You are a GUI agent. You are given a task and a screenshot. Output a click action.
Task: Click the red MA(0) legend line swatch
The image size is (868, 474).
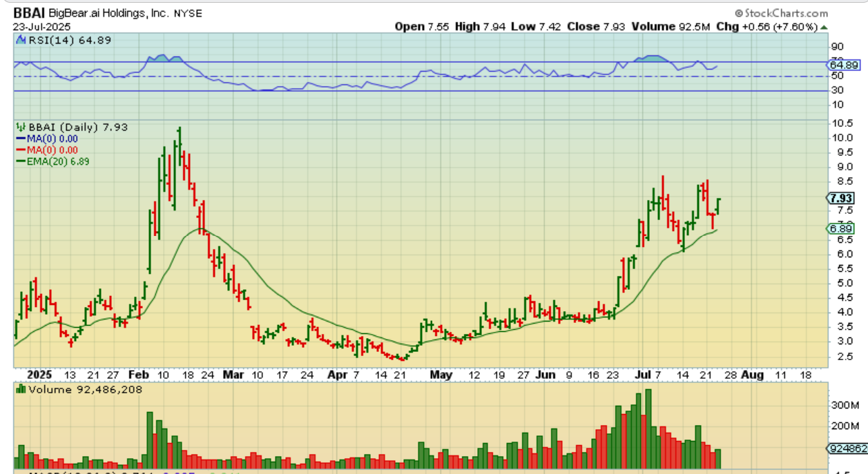[x=21, y=150]
